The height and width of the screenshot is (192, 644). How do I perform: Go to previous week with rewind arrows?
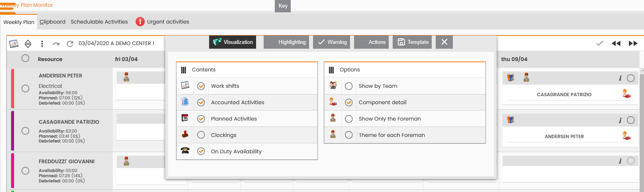(x=616, y=44)
